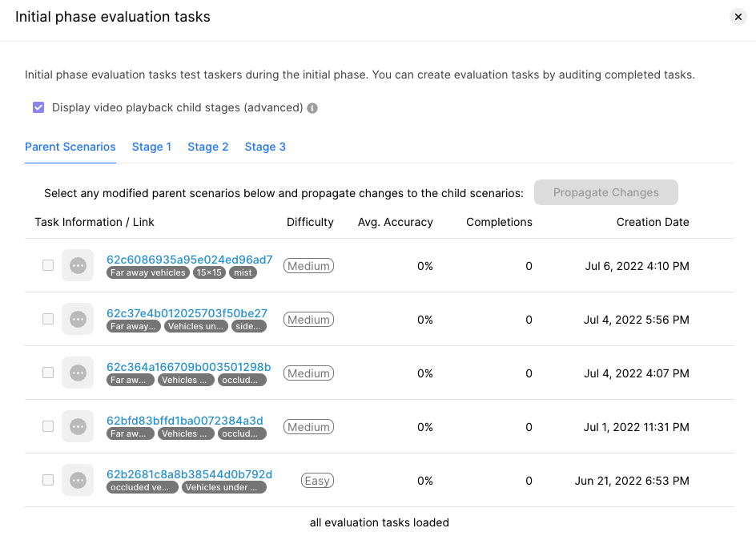Click the '15×15' tag label
Image resolution: width=756 pixels, height=536 pixels.
[209, 273]
